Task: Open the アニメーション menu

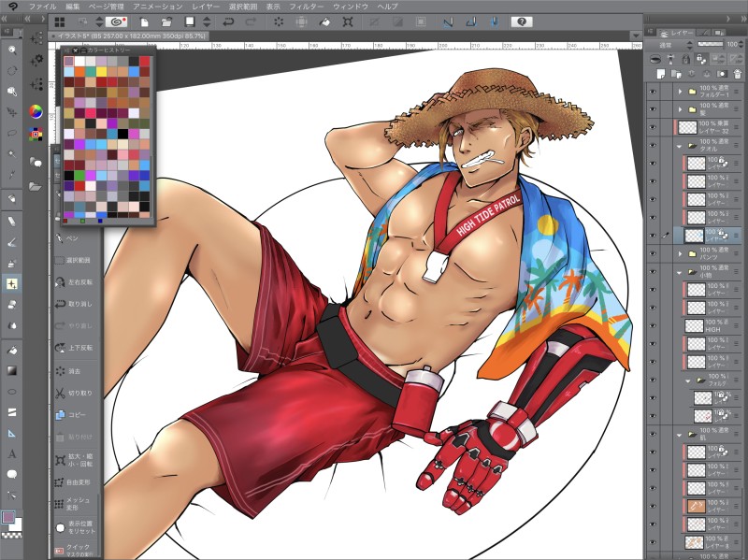Action: [x=158, y=7]
